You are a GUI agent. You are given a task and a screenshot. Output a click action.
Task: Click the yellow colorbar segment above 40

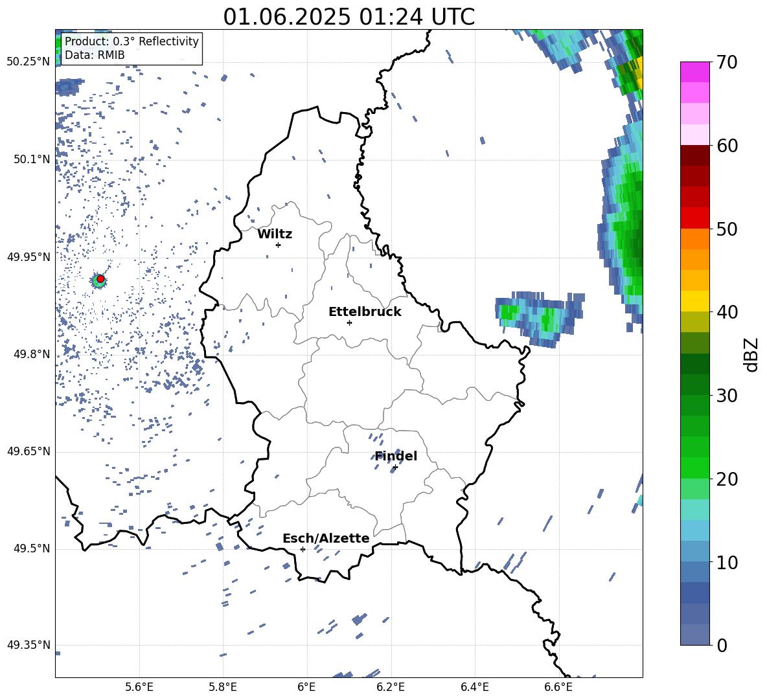[694, 301]
